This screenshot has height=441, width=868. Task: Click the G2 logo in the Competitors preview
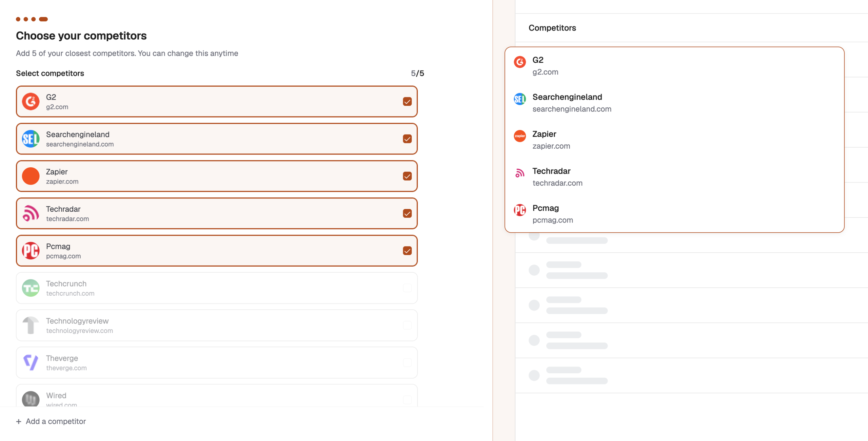(520, 62)
